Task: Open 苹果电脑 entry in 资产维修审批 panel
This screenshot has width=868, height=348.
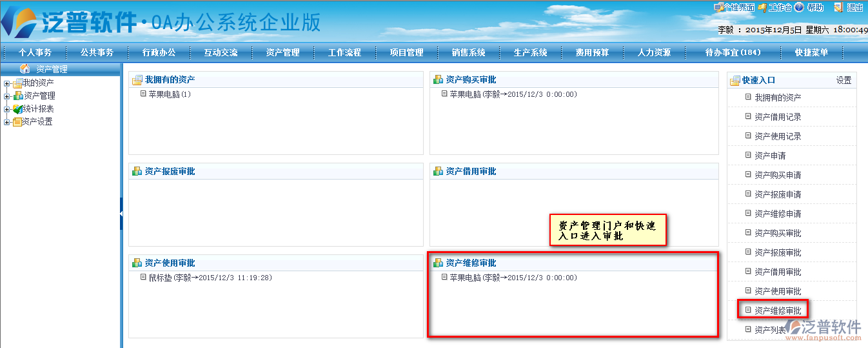Action: coord(513,278)
